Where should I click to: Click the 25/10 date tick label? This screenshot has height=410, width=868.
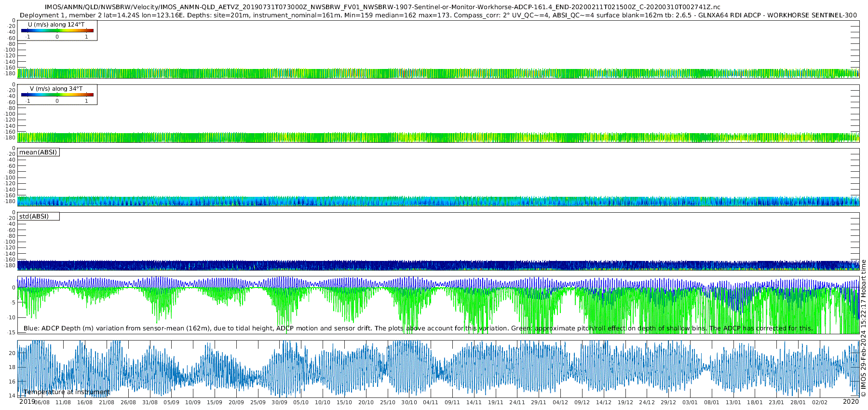coord(388,402)
